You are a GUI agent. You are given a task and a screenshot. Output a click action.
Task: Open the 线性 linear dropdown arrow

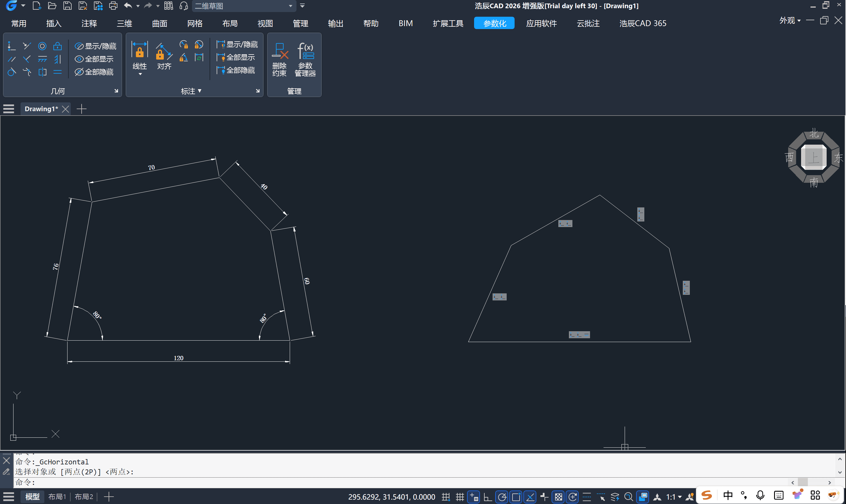140,74
